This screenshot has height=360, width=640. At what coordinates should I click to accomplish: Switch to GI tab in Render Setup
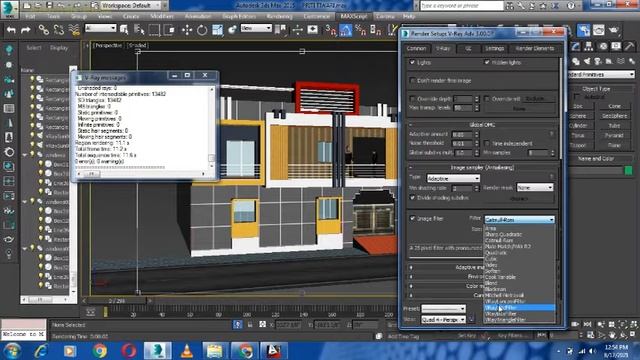[468, 49]
